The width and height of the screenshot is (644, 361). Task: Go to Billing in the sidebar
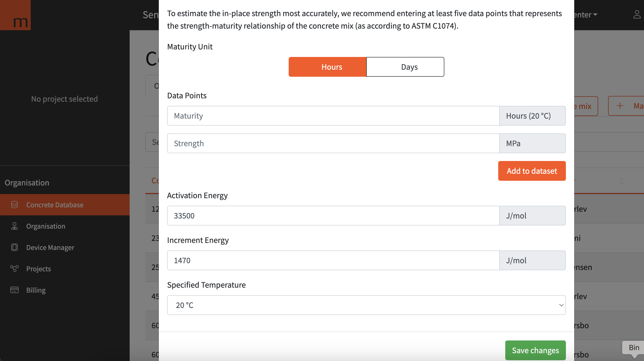coord(36,290)
